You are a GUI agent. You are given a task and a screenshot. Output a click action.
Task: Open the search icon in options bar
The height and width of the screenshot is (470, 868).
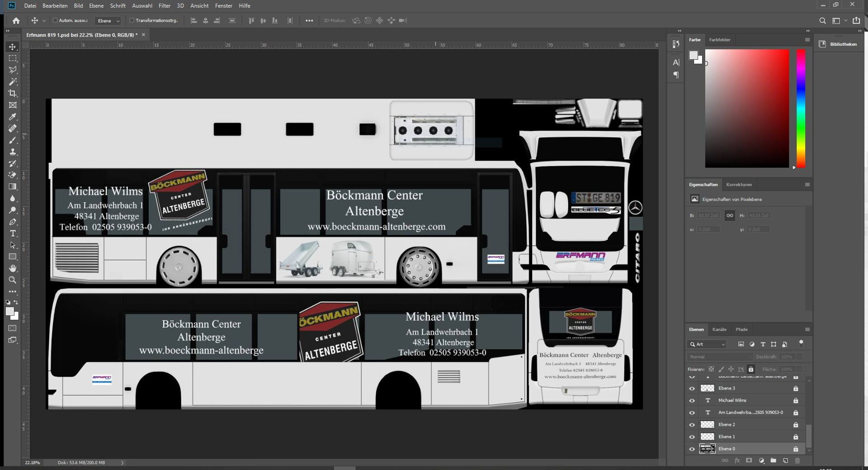coord(822,21)
